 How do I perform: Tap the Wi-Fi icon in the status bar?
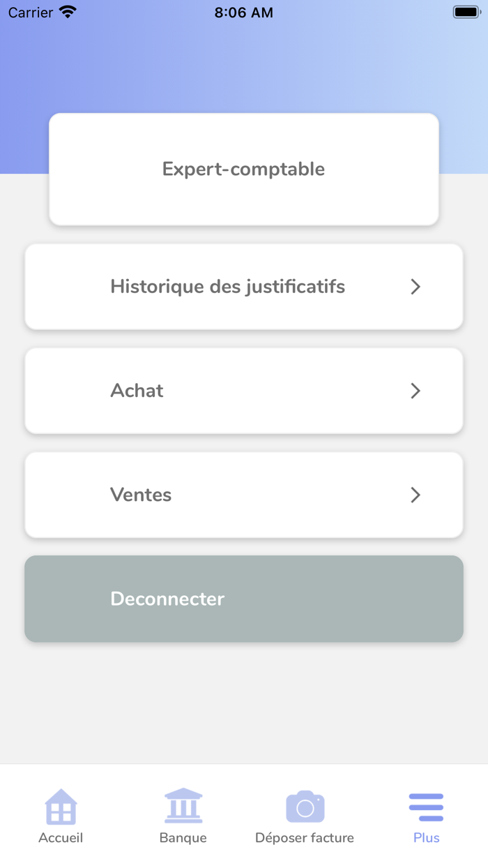68,12
